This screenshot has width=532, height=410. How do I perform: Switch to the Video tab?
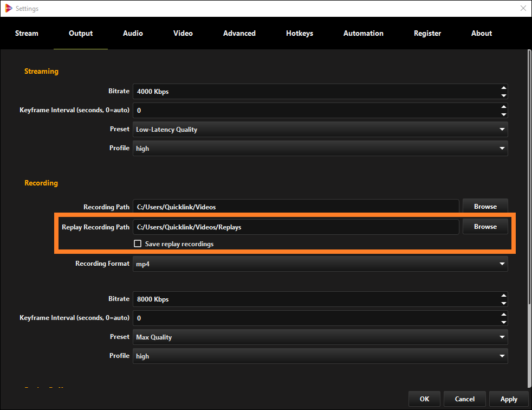pyautogui.click(x=183, y=33)
